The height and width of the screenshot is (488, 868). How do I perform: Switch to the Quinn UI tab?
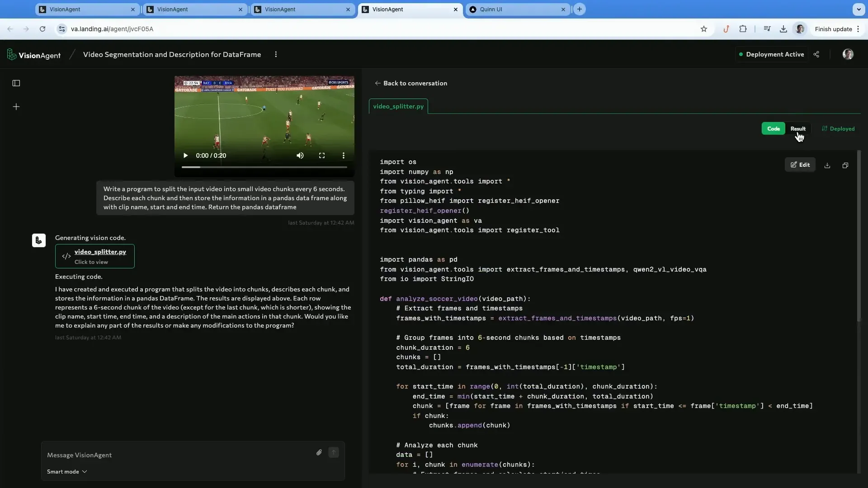518,9
